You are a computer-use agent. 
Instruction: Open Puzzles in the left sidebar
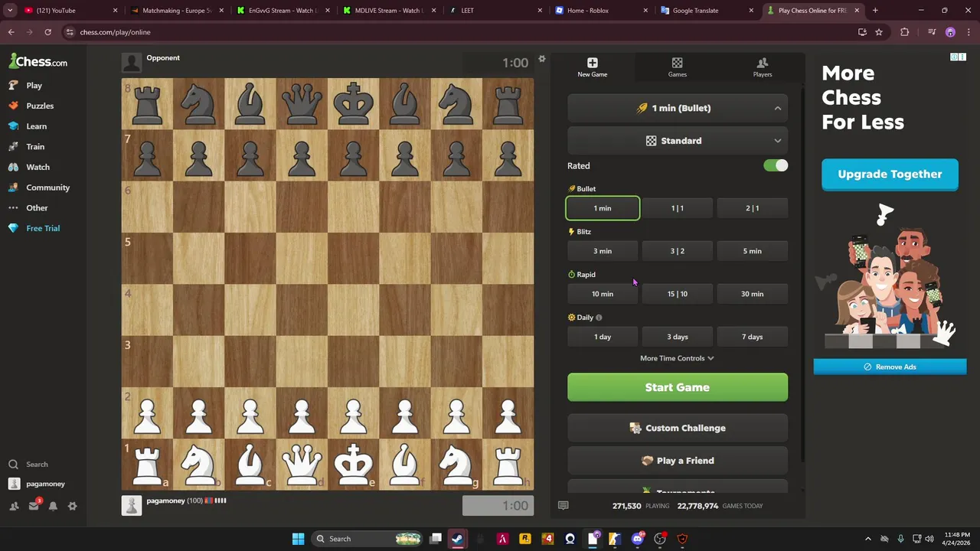coord(31,106)
